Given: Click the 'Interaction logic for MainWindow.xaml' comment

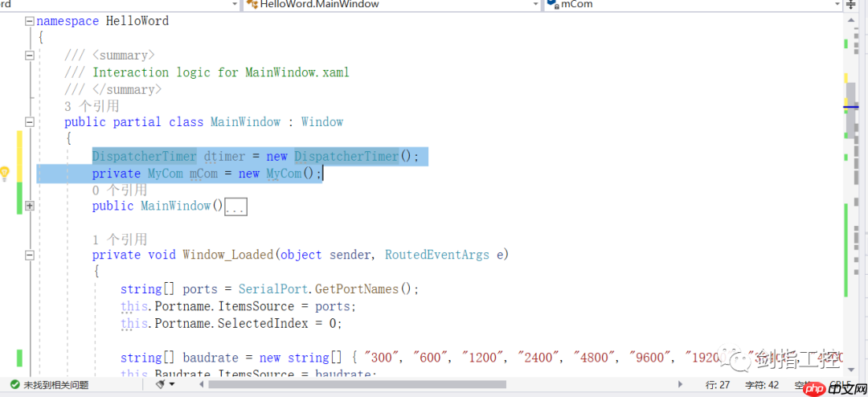Looking at the screenshot, I should [x=221, y=72].
